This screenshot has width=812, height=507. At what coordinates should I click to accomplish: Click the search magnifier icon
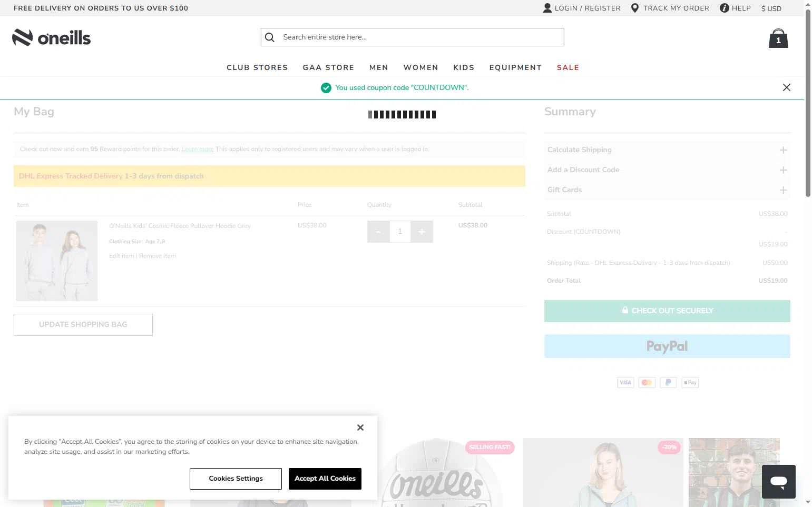tap(270, 37)
